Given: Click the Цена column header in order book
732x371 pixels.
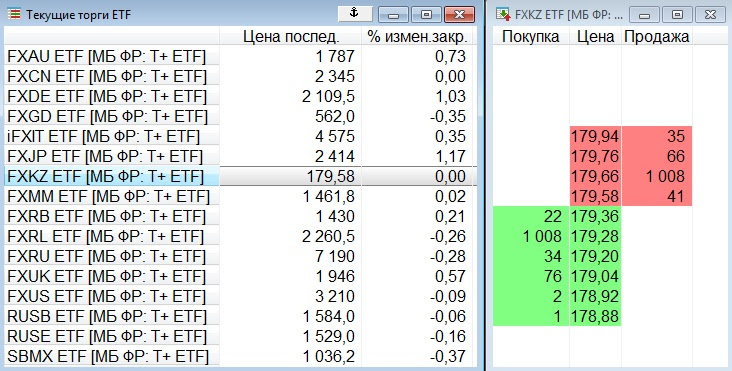Looking at the screenshot, I should 595,36.
